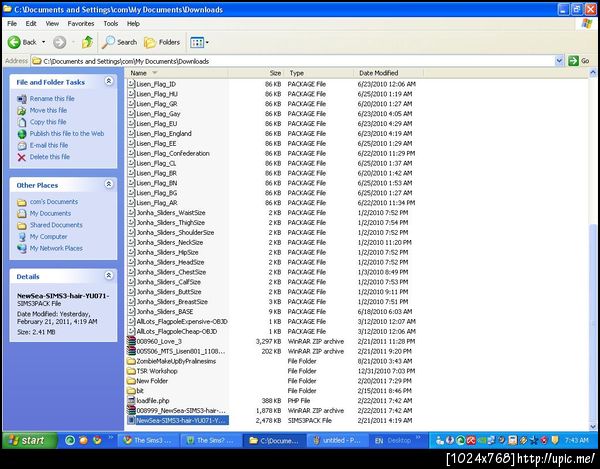Screen dimensions: 600x469
Task: Toggle the Folders pane
Action: tap(162, 42)
